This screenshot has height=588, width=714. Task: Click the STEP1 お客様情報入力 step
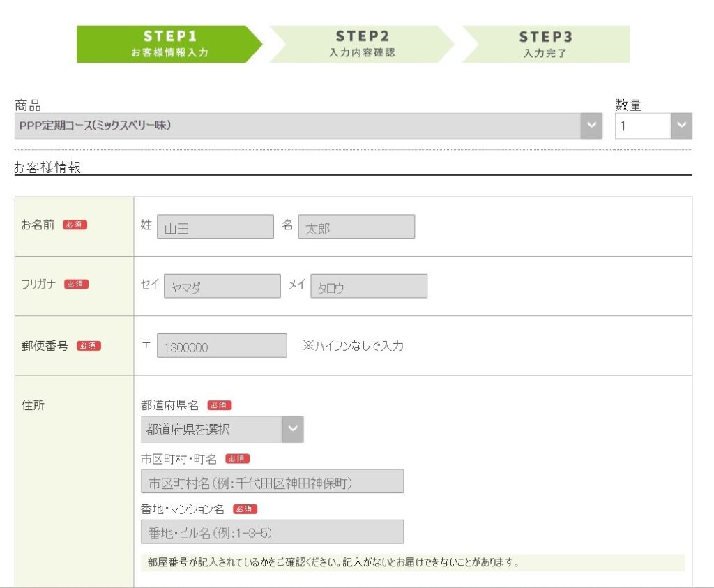pos(169,44)
